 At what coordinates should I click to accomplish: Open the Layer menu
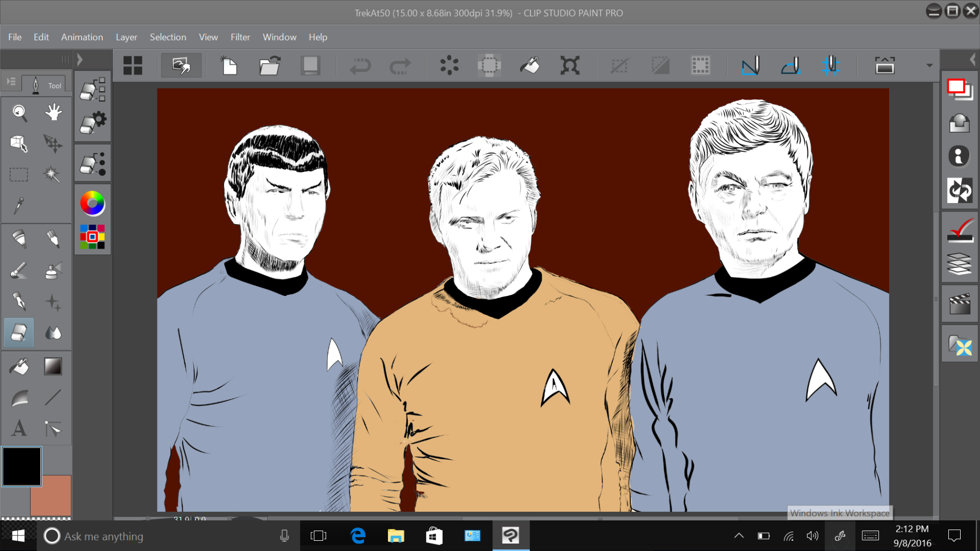[127, 37]
